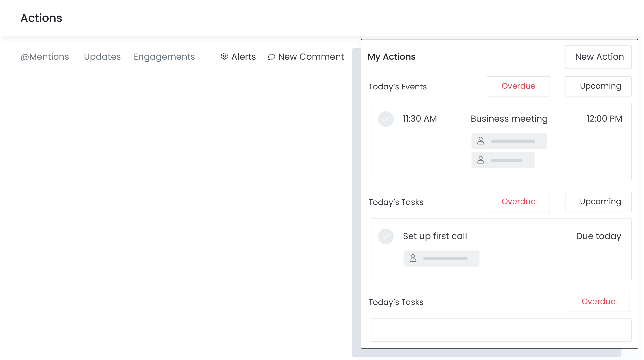Image resolution: width=644 pixels, height=360 pixels.
Task: Mark Business meeting event as complete
Action: click(386, 119)
